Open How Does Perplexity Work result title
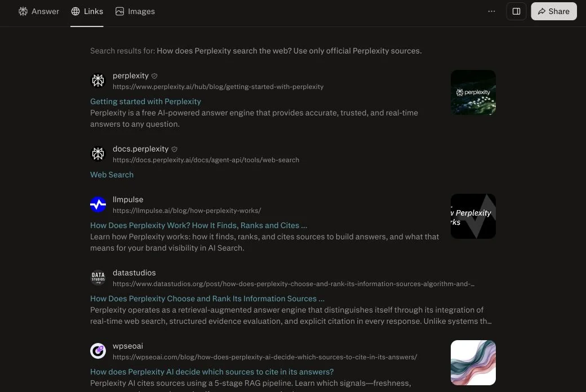This screenshot has width=586, height=392. point(198,225)
